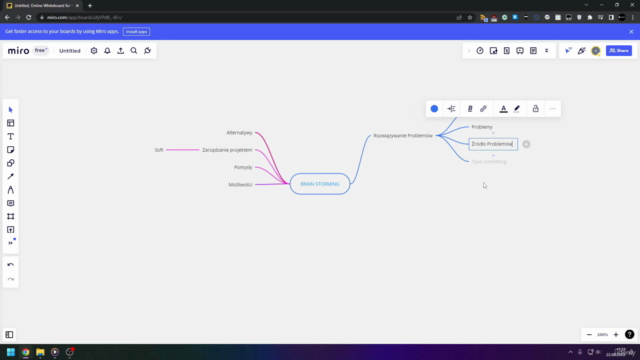This screenshot has height=360, width=640.
Task: Select the Alternatywy node
Action: tap(240, 133)
